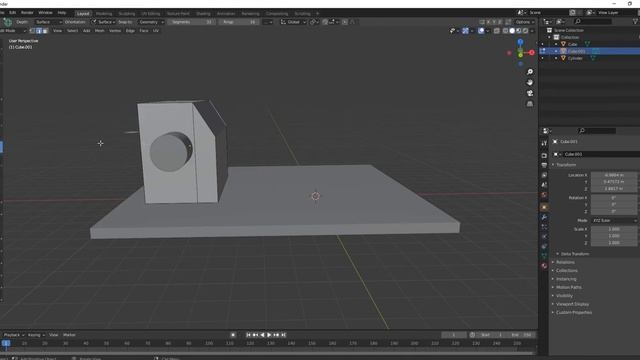Click the red X axis on navigation gizmo
The width and height of the screenshot is (640, 360).
pos(532,52)
